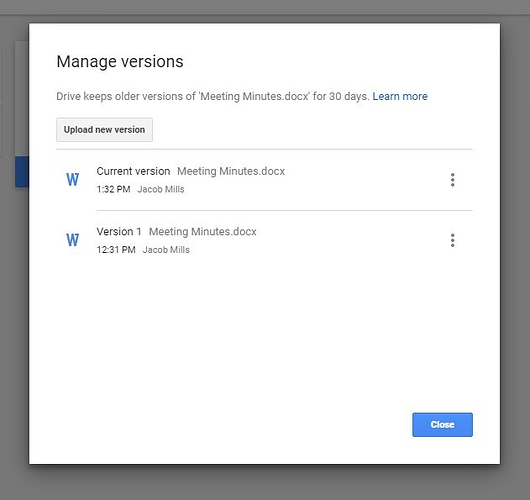Click the 12:31 PM timestamp
This screenshot has height=500, width=530.
(116, 250)
